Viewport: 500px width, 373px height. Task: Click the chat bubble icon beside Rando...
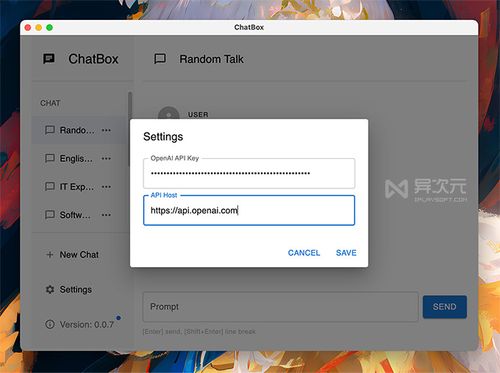click(50, 130)
